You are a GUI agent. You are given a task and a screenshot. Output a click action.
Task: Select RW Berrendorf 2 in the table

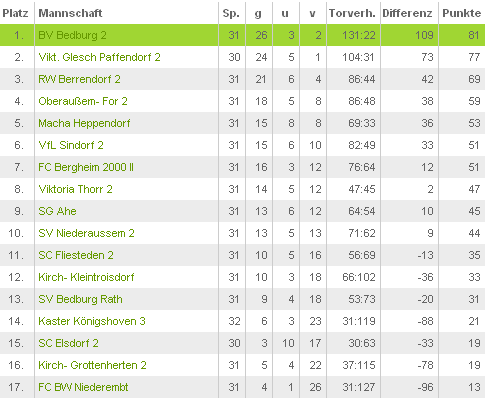(x=79, y=79)
